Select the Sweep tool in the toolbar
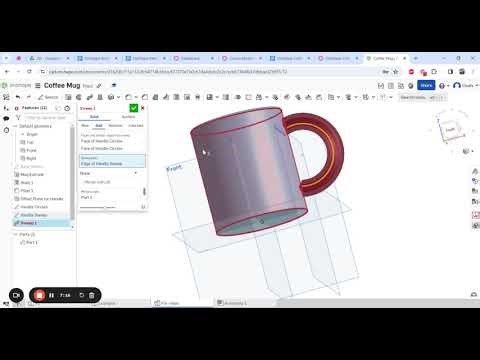This screenshot has width=480, height=360. click(89, 97)
